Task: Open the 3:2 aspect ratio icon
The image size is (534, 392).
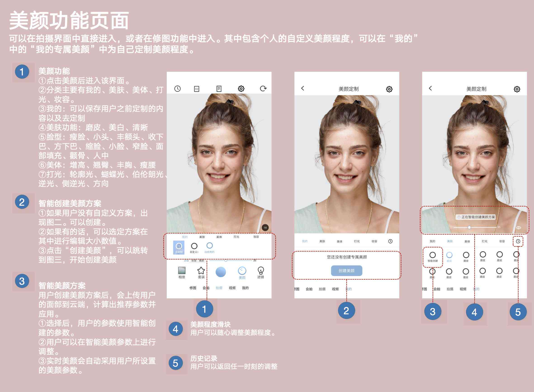Action: 197,89
